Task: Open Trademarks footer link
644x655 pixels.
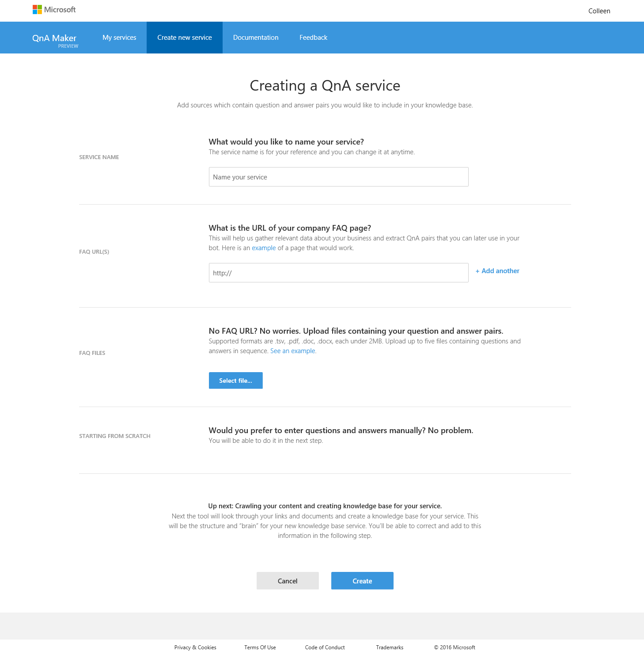Action: tap(390, 647)
